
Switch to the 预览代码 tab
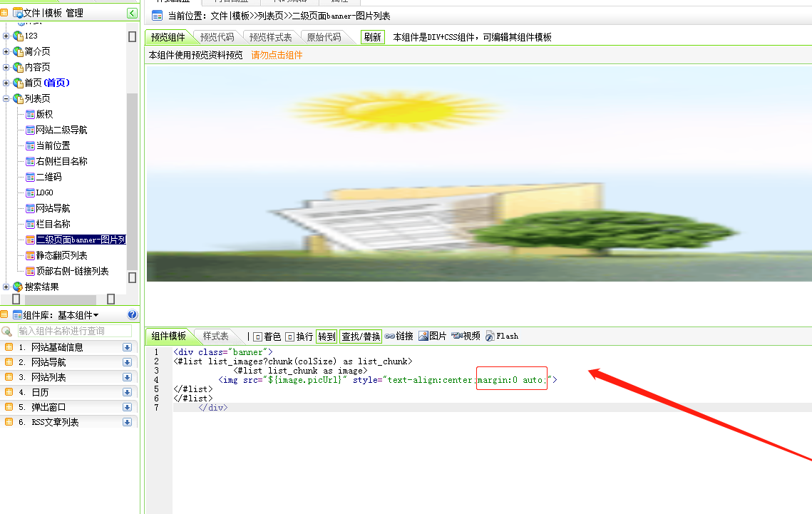tap(217, 37)
